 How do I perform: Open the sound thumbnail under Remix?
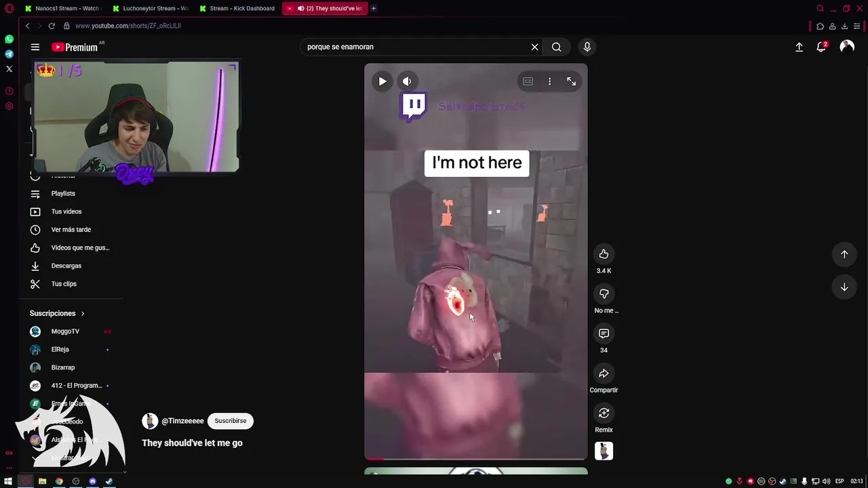[604, 451]
